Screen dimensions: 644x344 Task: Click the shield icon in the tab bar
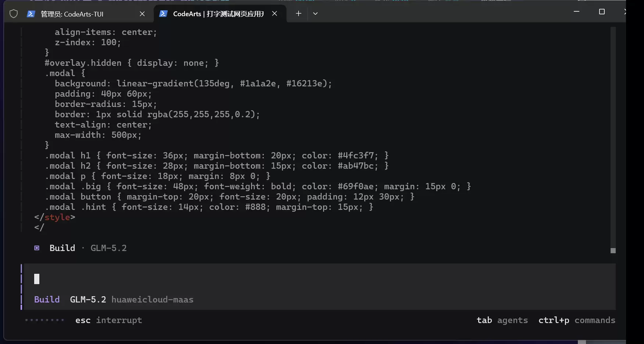(14, 14)
